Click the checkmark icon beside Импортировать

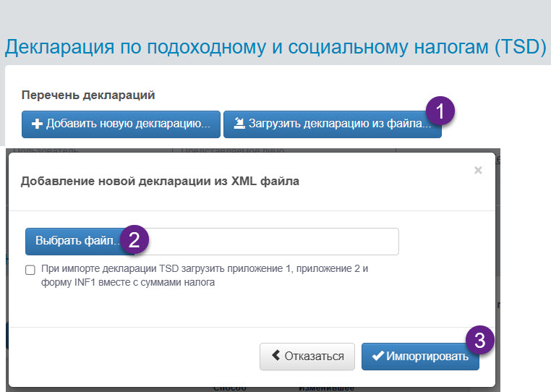click(x=377, y=357)
